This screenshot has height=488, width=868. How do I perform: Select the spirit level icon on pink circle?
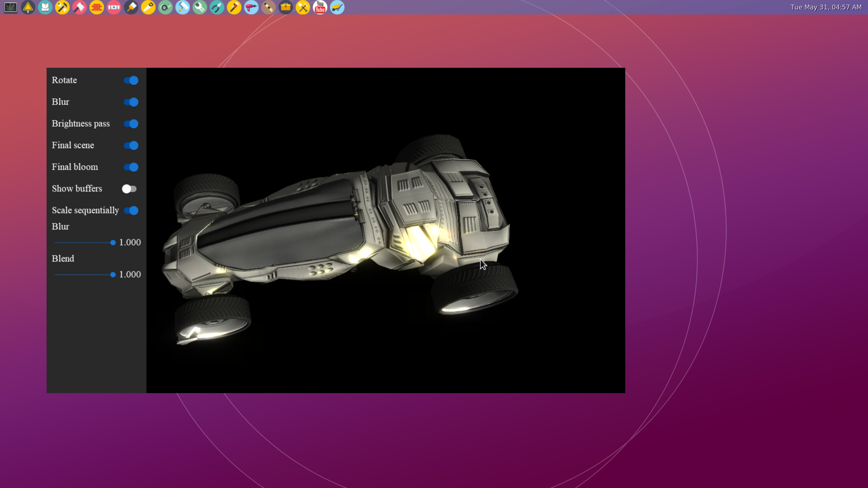click(114, 7)
